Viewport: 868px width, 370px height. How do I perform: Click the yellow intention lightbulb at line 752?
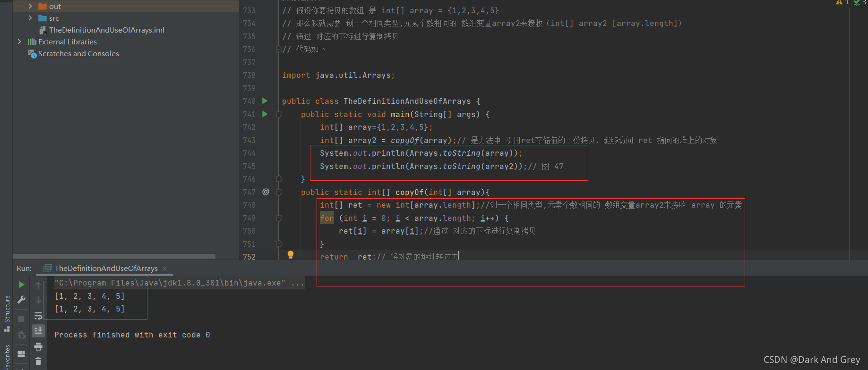point(291,255)
